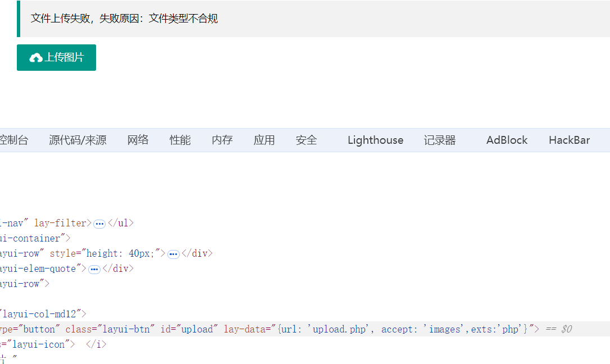
Task: Expand the layui-elem-quote div ellipsis
Action: (x=94, y=269)
